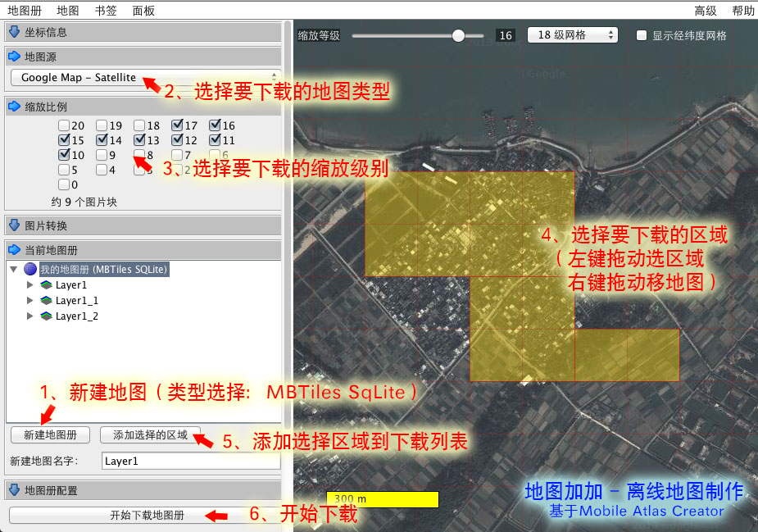This screenshot has width=758, height=532.
Task: Open the 18 级网格 grid dropdown
Action: pyautogui.click(x=572, y=34)
